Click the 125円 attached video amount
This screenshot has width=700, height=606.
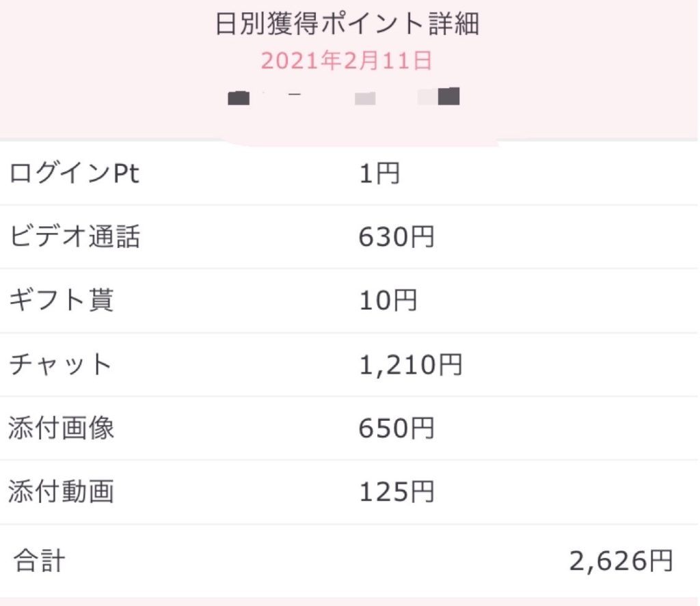[396, 492]
